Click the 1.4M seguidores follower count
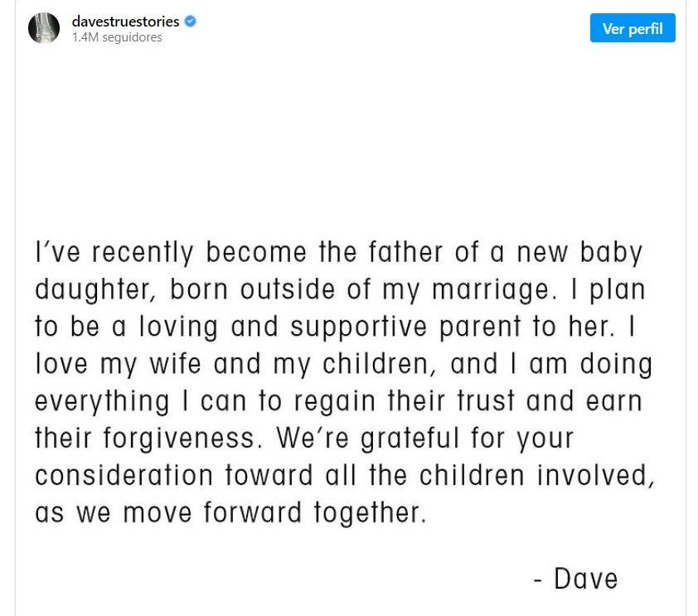 pyautogui.click(x=117, y=37)
